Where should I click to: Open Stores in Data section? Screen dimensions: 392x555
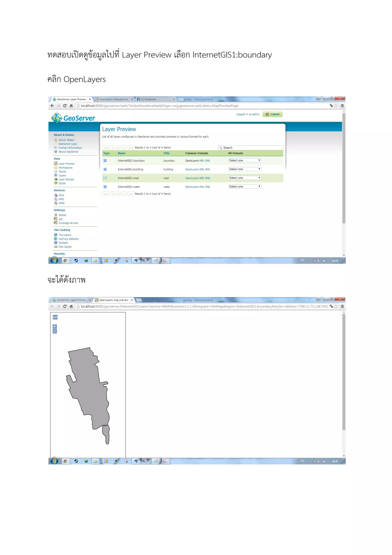pyautogui.click(x=62, y=172)
